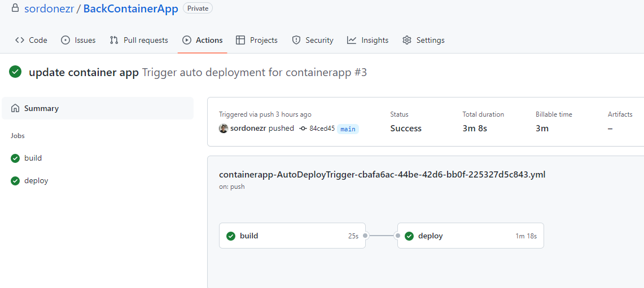Image resolution: width=644 pixels, height=288 pixels.
Task: Click the Private visibility badge
Action: click(198, 8)
